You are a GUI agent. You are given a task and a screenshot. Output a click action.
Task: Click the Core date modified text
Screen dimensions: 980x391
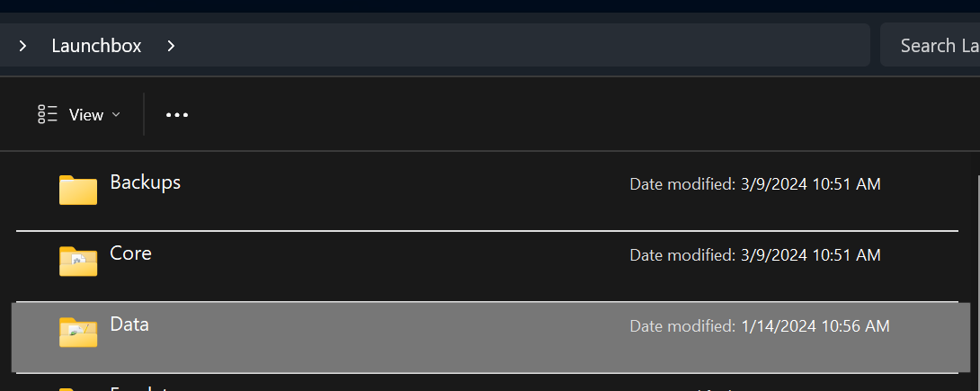point(755,255)
